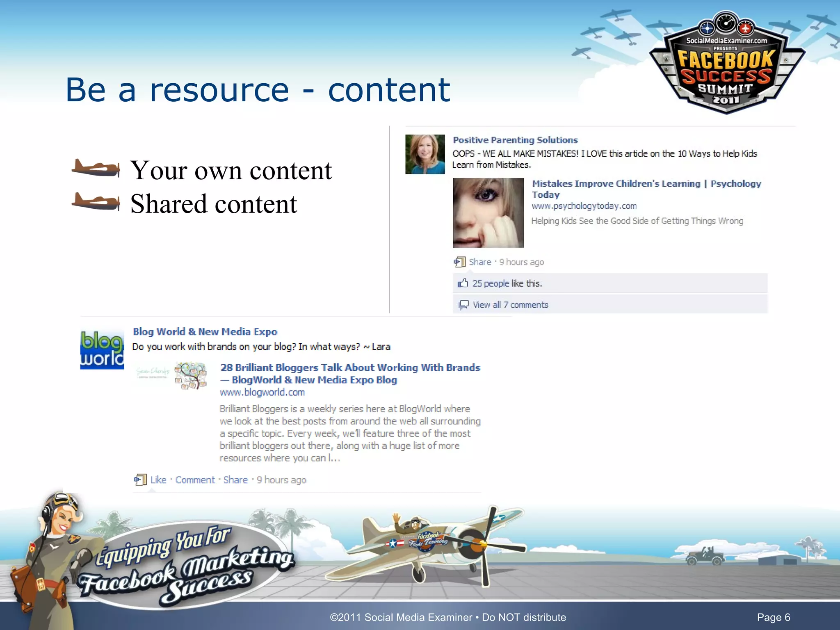Select the Shared content bullet text
The image size is (840, 630).
[x=213, y=204]
